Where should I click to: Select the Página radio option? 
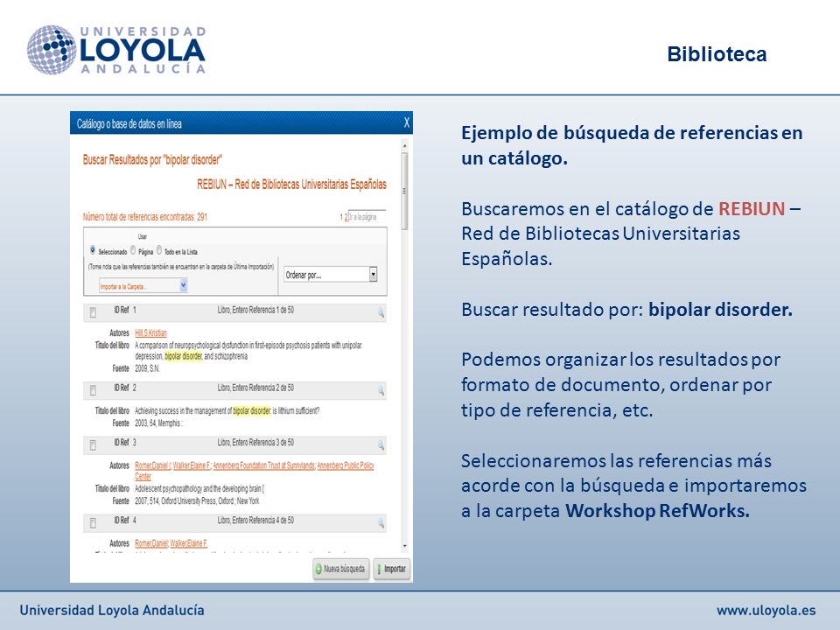point(133,250)
